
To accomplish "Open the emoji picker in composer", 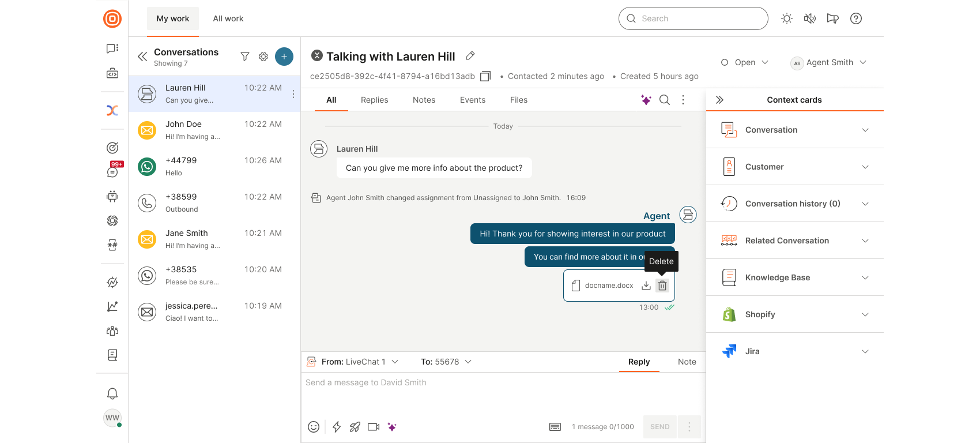I will coord(314,427).
